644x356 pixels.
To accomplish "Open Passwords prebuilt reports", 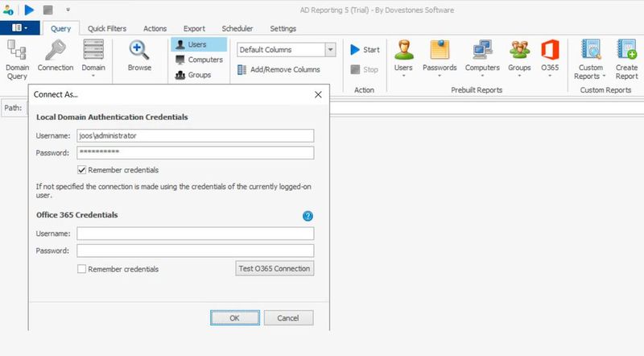I will coord(440,57).
